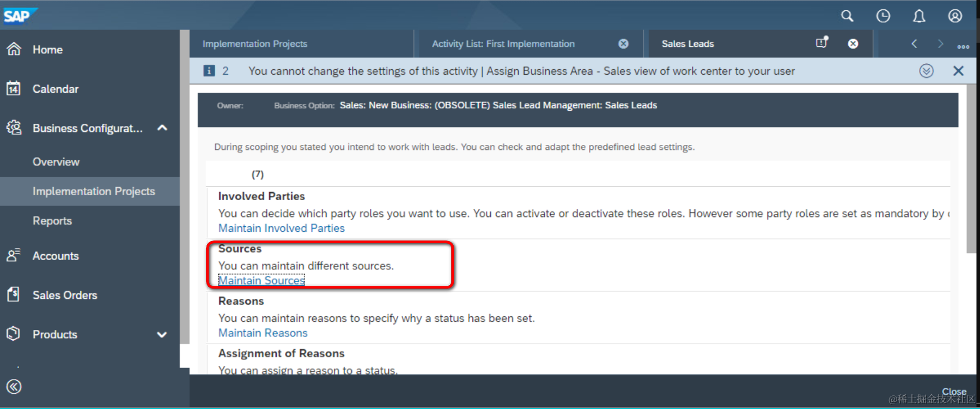The height and width of the screenshot is (409, 980).
Task: Open Home in the sidebar
Action: (47, 50)
